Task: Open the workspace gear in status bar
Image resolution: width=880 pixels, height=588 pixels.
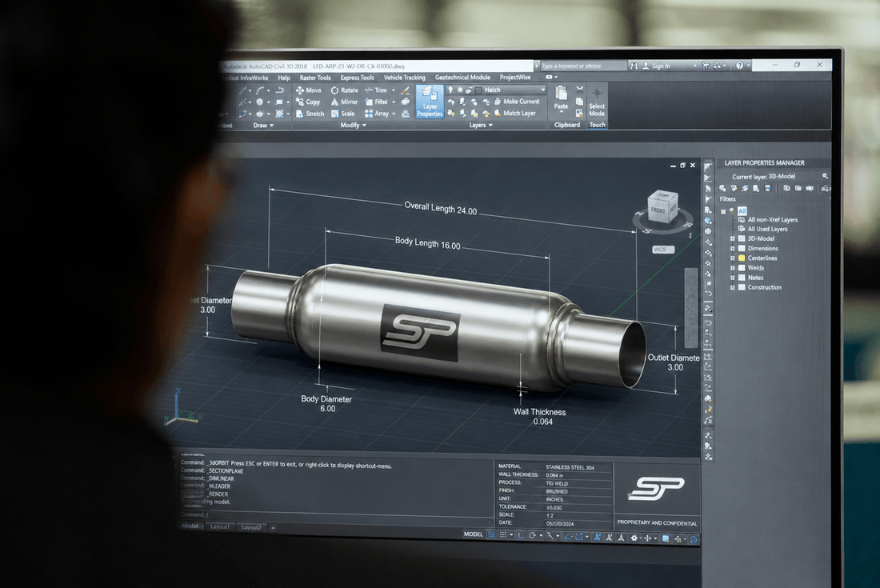Action: pos(634,538)
